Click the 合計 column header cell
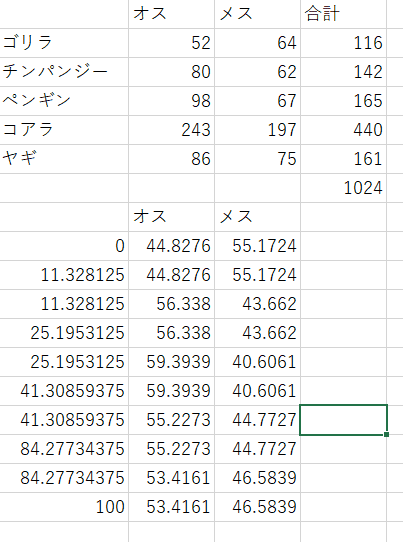403x542 pixels. tap(344, 14)
